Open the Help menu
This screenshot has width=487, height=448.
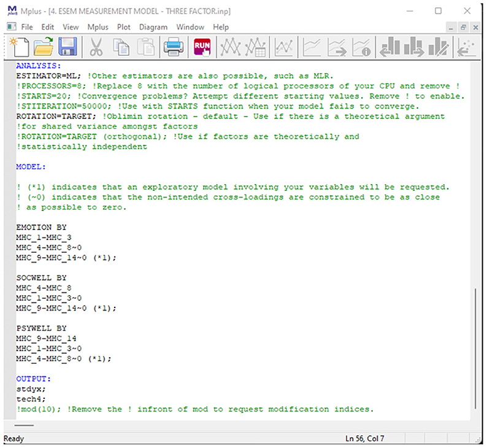click(x=221, y=27)
